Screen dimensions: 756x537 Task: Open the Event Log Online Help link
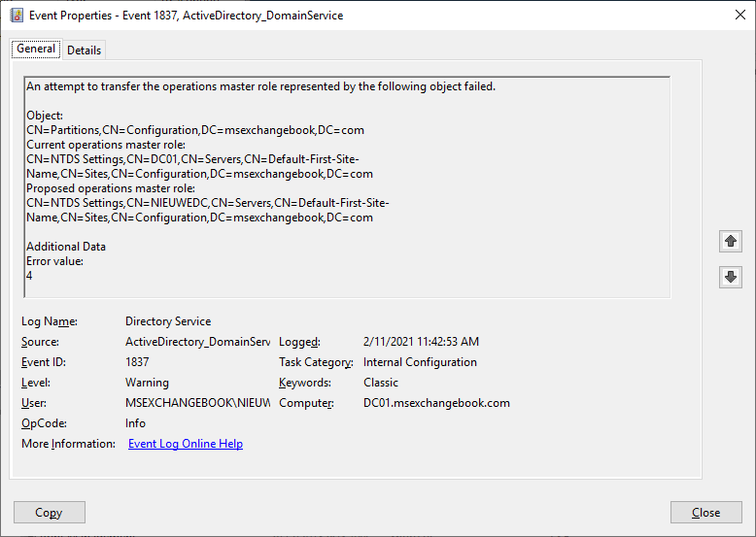coord(186,444)
